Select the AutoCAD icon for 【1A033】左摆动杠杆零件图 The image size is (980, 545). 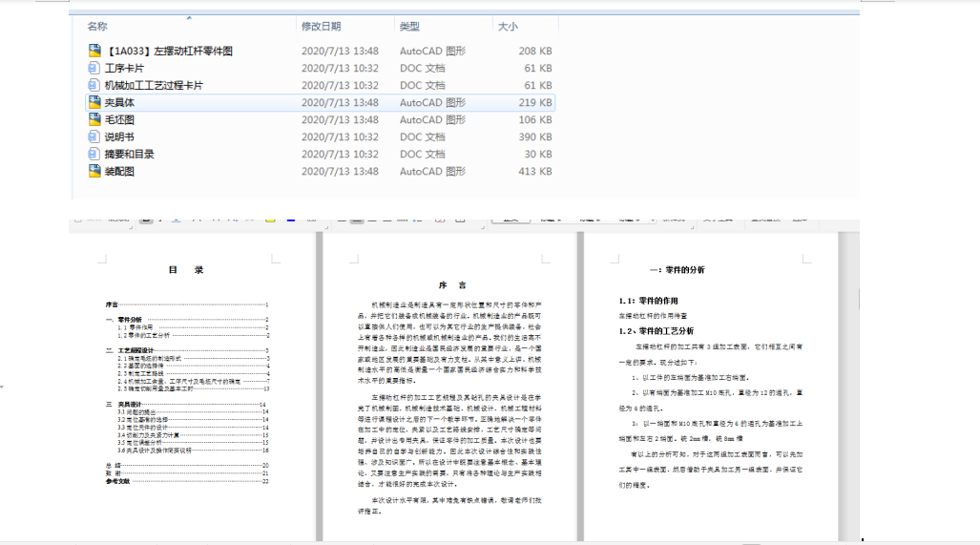click(94, 51)
